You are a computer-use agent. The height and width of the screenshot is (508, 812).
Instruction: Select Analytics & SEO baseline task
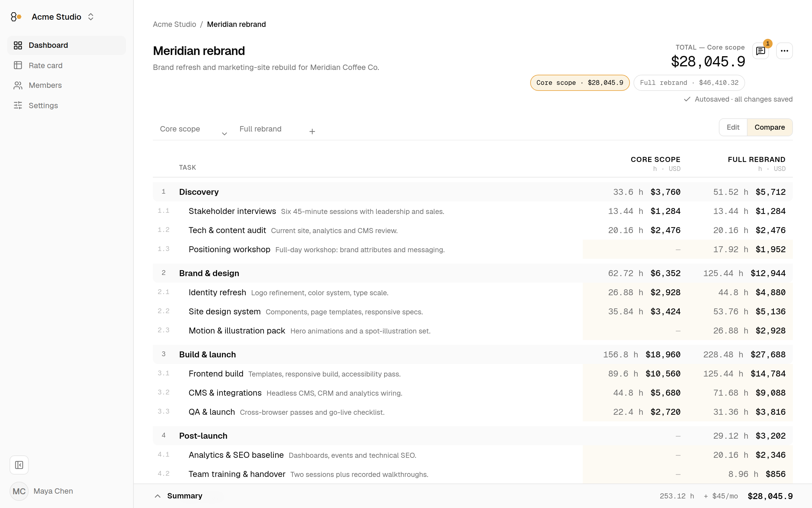pos(236,455)
